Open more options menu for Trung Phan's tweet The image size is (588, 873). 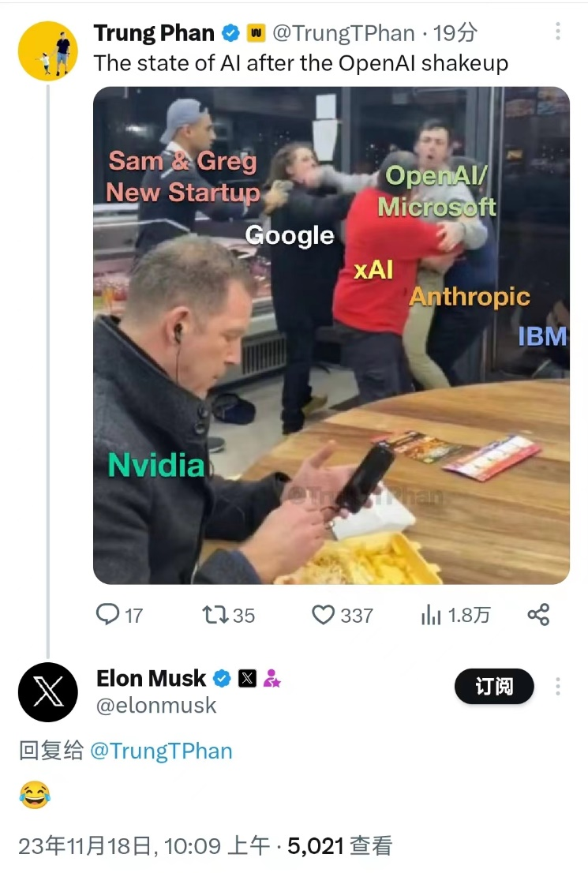coord(557,32)
